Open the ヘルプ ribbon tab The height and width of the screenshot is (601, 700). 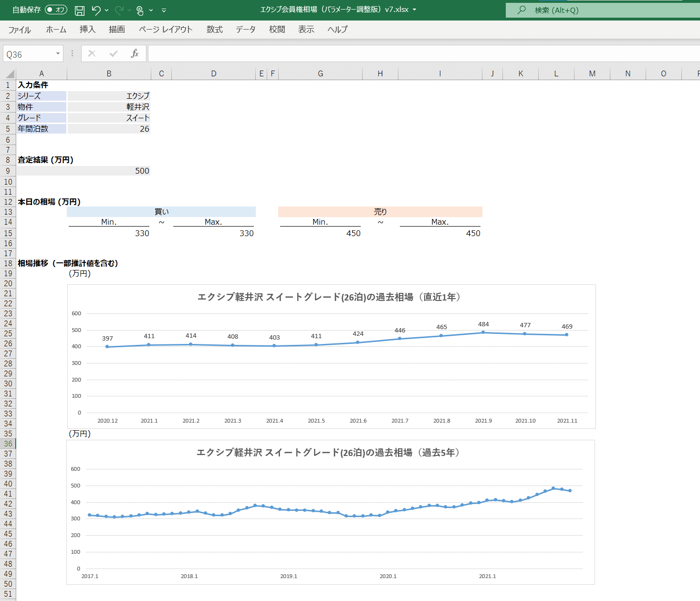(338, 30)
